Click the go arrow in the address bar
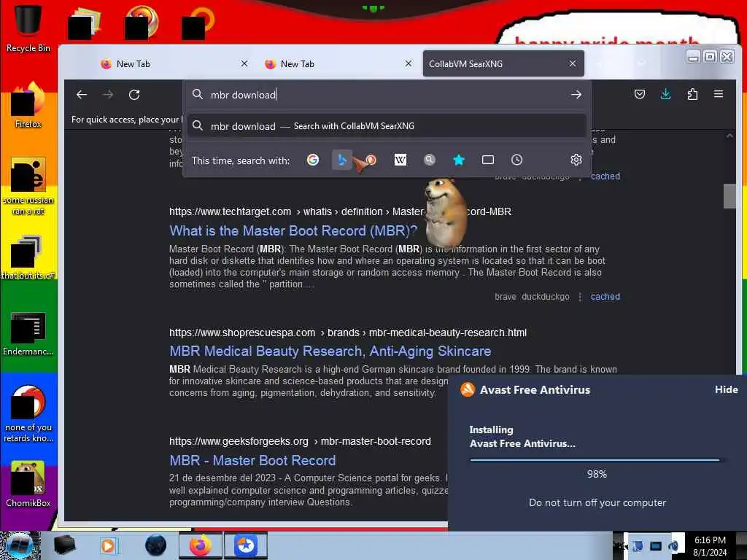Screen dimensions: 747x560 tap(576, 94)
